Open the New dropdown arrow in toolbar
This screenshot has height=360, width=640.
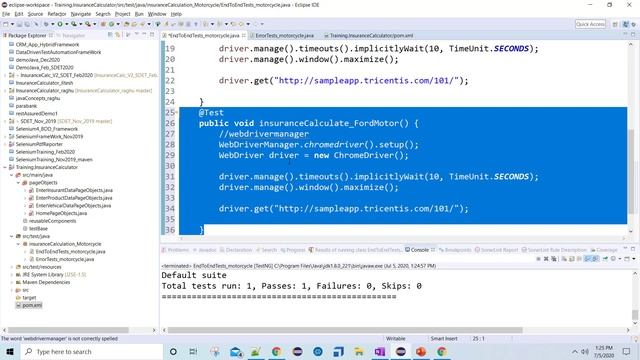(x=12, y=24)
